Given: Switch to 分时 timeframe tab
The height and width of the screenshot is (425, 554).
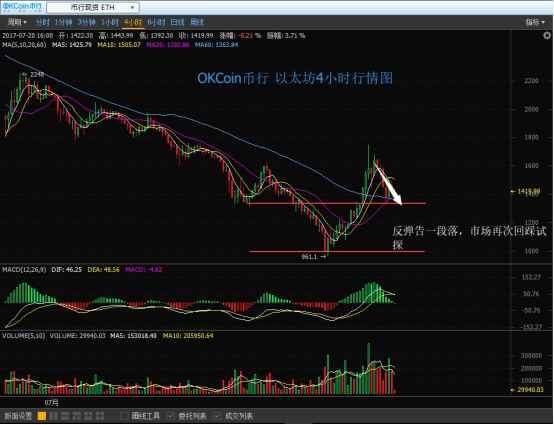Looking at the screenshot, I should [42, 22].
